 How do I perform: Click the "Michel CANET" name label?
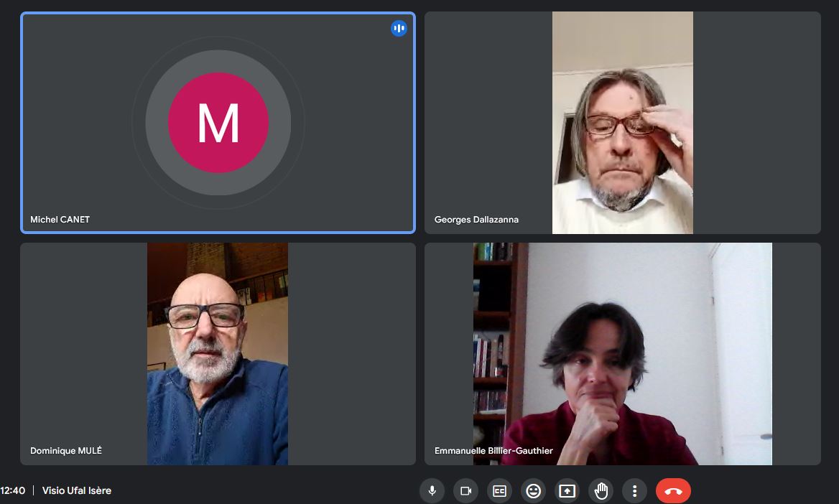60,220
